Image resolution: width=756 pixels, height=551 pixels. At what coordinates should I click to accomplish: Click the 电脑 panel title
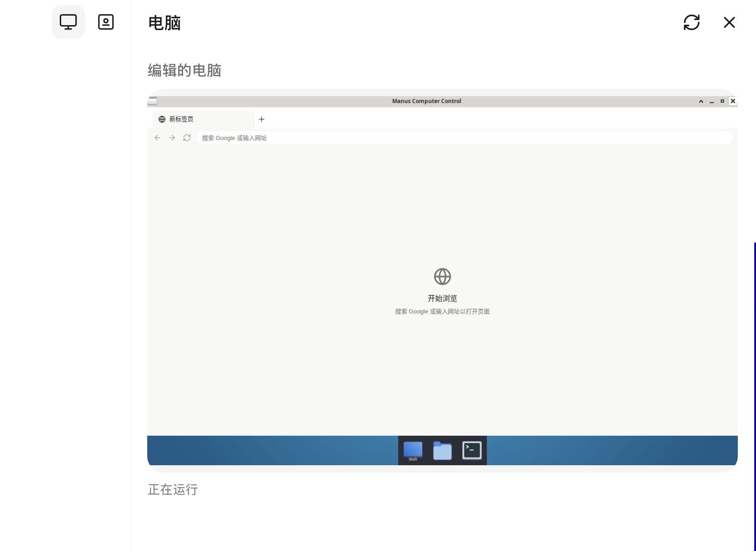[164, 23]
